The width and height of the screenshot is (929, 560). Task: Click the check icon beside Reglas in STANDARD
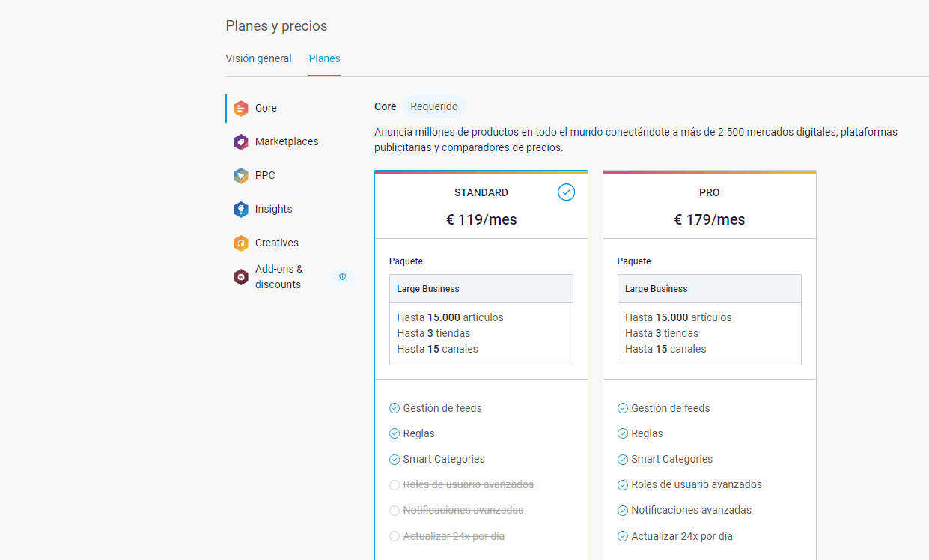click(395, 433)
